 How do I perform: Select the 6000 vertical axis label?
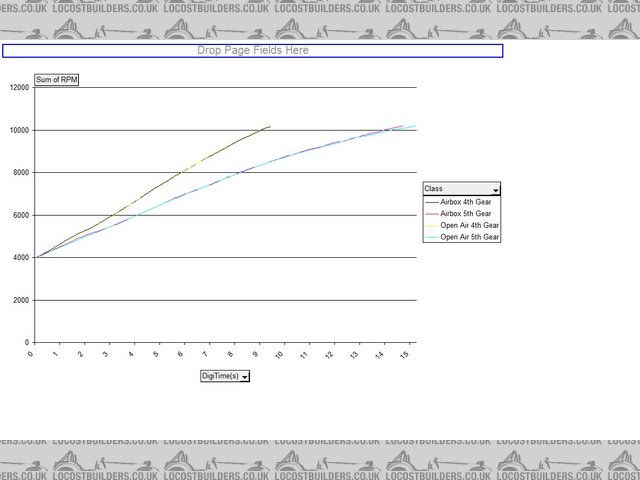click(x=22, y=215)
